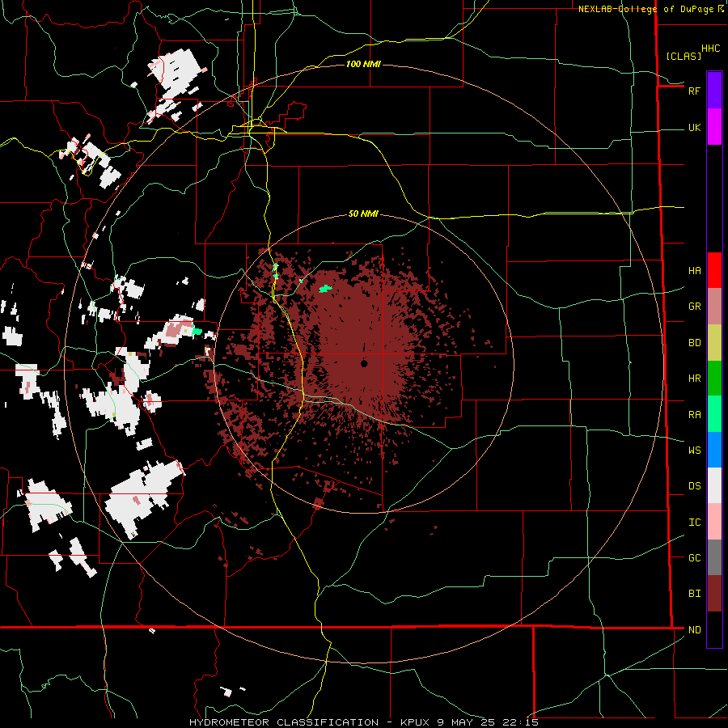Click the RA legend label
Viewport: 728px width, 728px height.
(694, 415)
